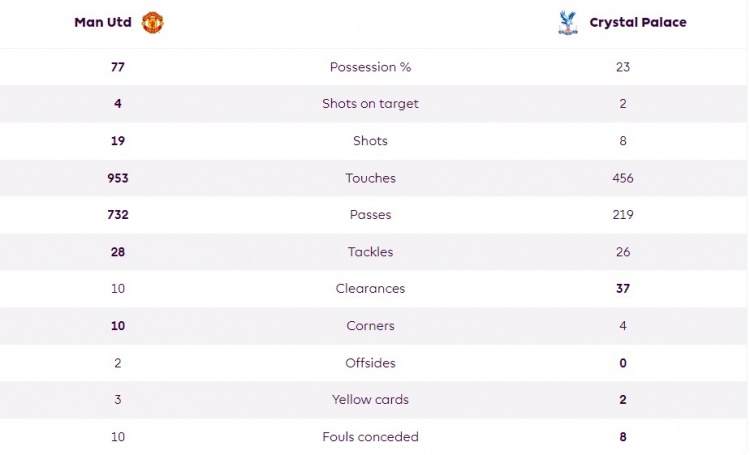Select the Offsides row label

point(371,363)
